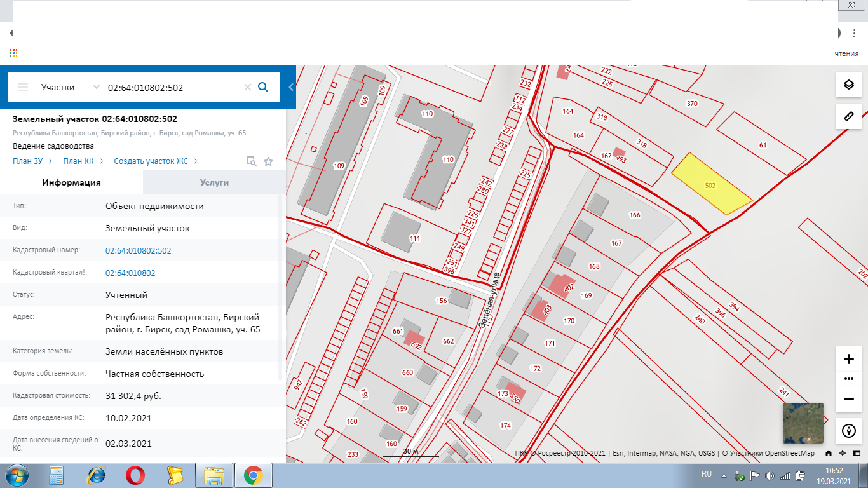Open the hamburger menu in search bar
Viewport: 868px width, 488px height.
click(x=23, y=88)
